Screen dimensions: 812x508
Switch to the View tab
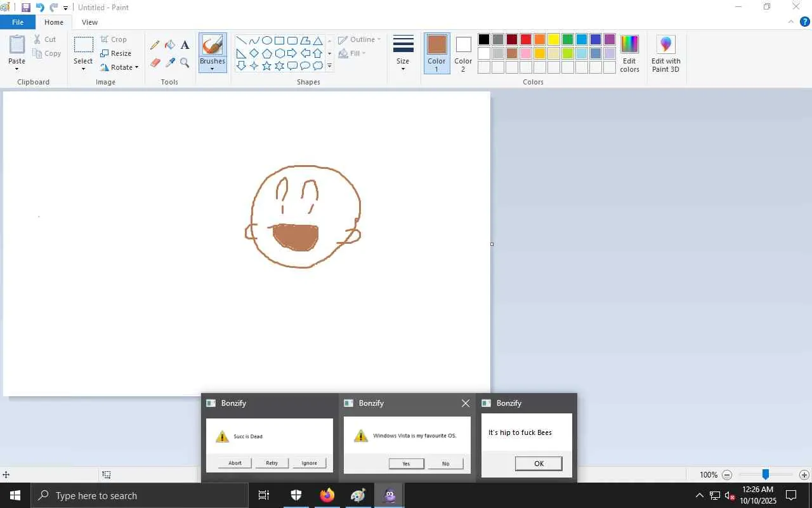point(89,22)
